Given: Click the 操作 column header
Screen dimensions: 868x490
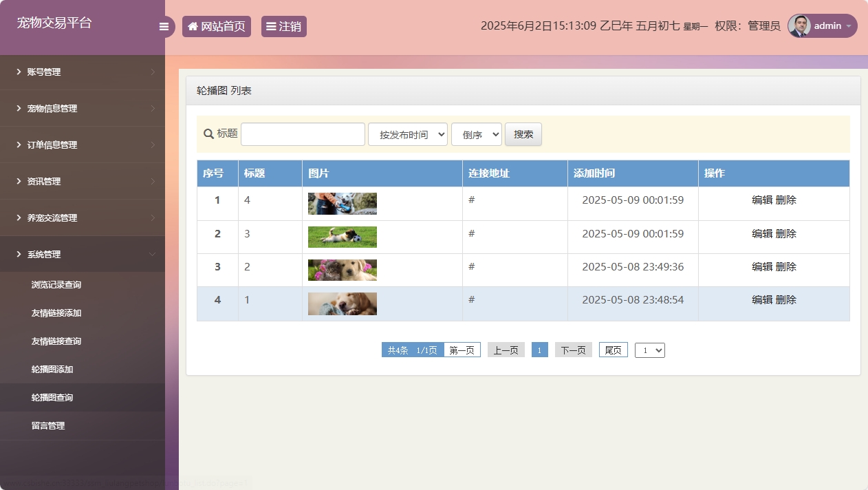Looking at the screenshot, I should coord(774,173).
